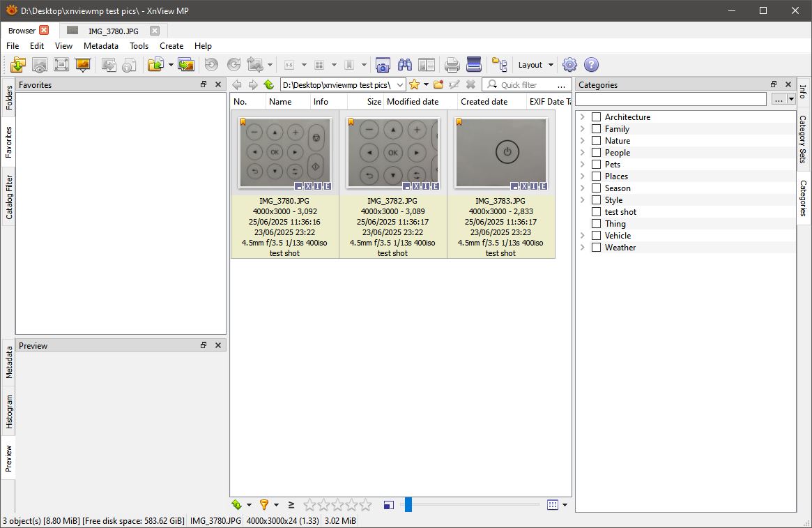The width and height of the screenshot is (812, 528).
Task: Open the Tools menu
Action: pyautogui.click(x=139, y=45)
